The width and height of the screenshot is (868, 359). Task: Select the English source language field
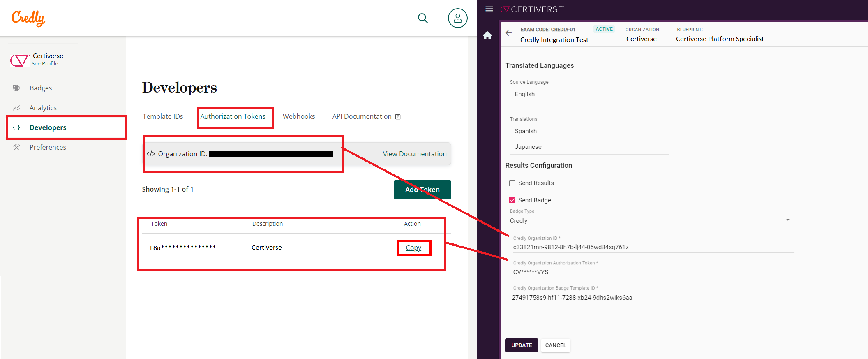coord(589,94)
